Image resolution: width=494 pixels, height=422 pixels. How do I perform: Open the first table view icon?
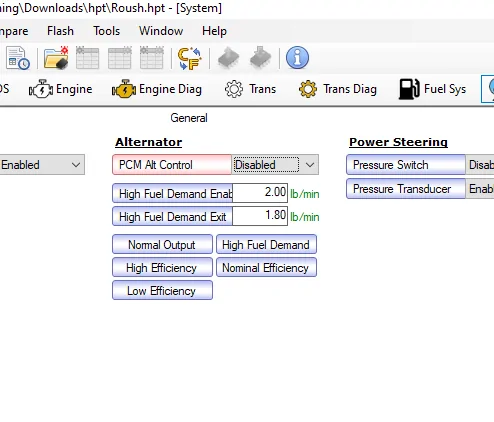coord(87,58)
